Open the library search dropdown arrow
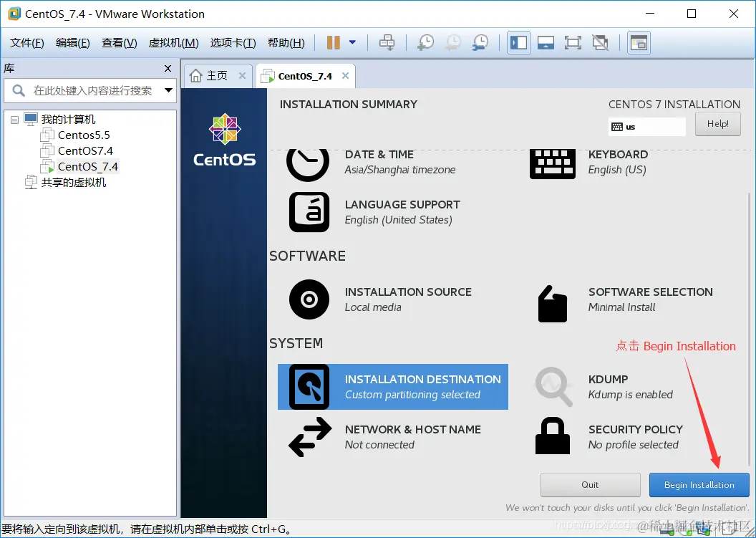This screenshot has width=756, height=538. [x=168, y=90]
